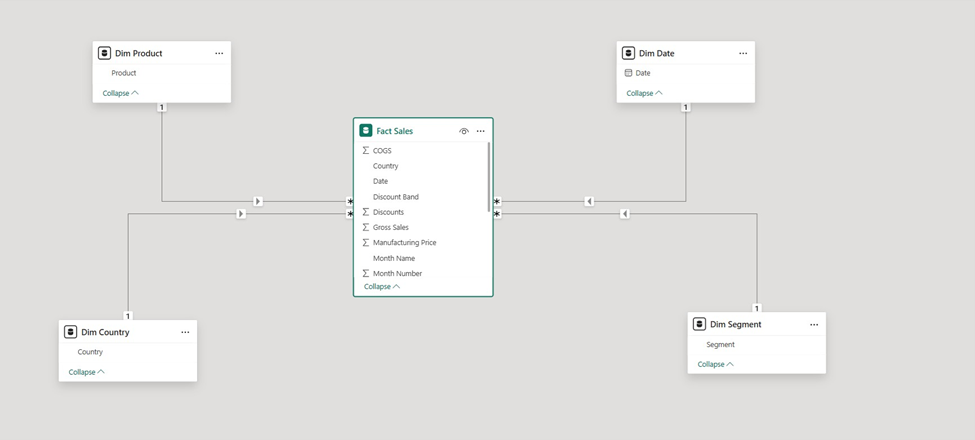Click the Dim Date table icon

(628, 53)
